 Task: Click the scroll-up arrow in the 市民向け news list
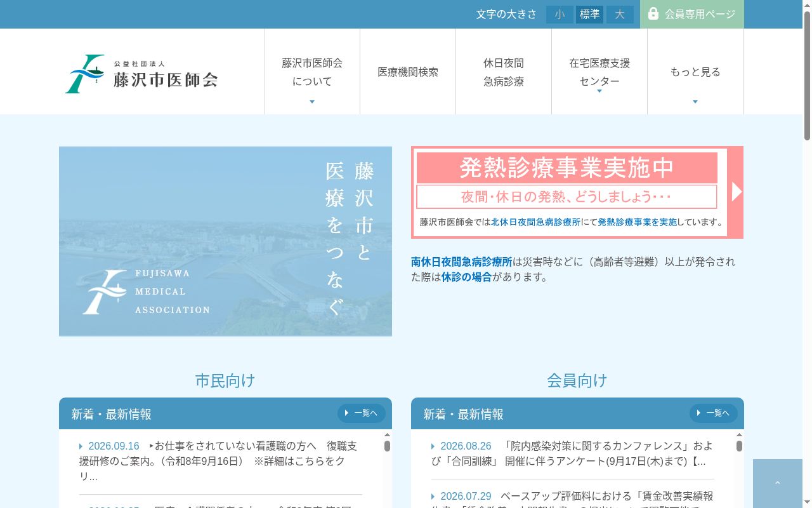tap(387, 435)
